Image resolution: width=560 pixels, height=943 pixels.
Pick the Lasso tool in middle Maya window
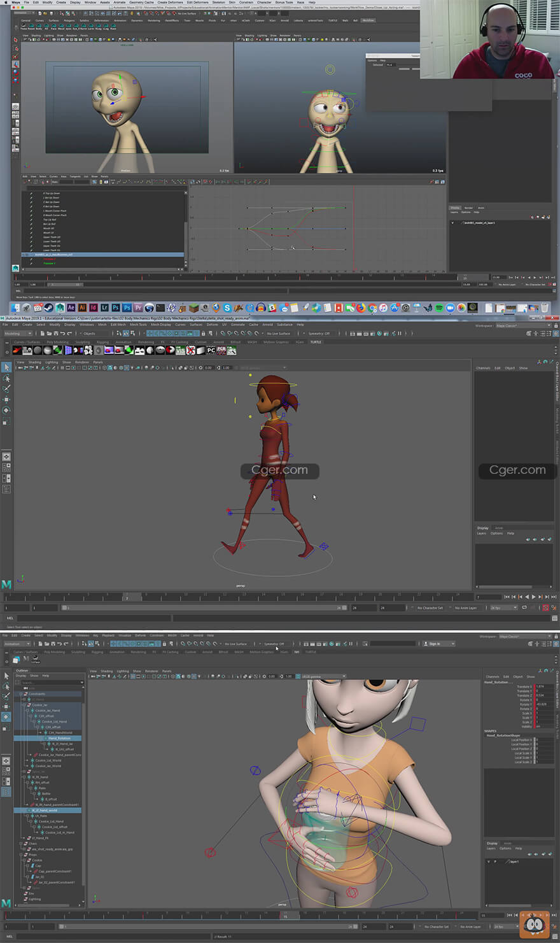click(x=6, y=378)
